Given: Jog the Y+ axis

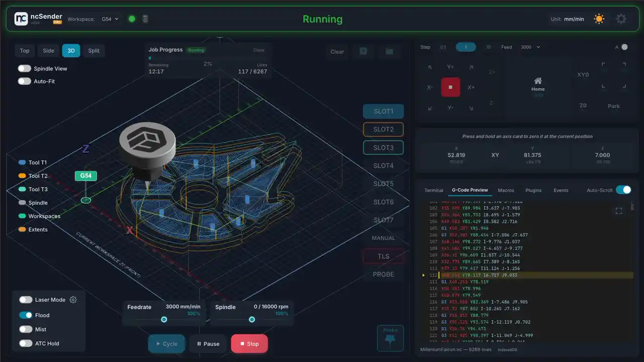Looking at the screenshot, I should (x=450, y=67).
